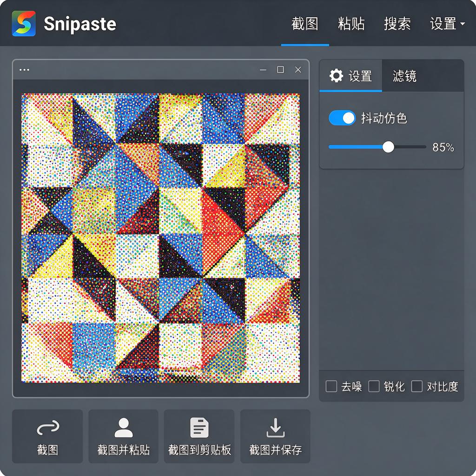
Task: Click the three-dot menu of preview window
Action: (24, 70)
